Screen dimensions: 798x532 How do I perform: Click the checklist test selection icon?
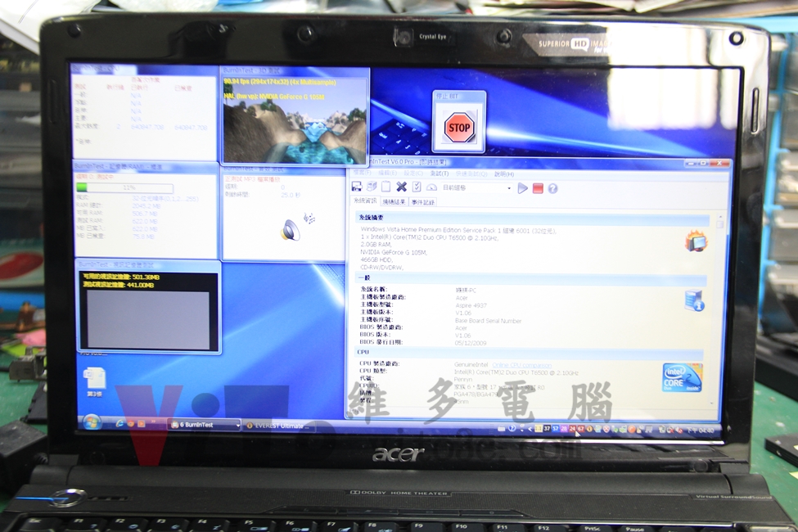pyautogui.click(x=417, y=187)
